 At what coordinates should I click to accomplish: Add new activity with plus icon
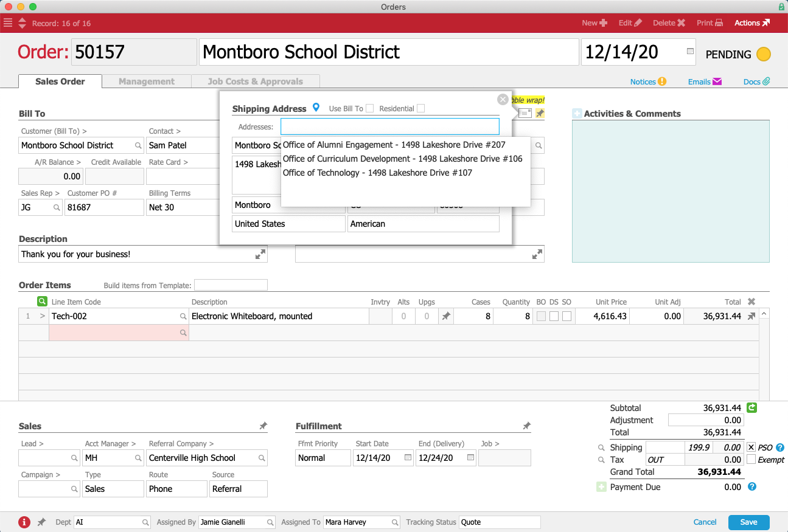[x=577, y=114]
